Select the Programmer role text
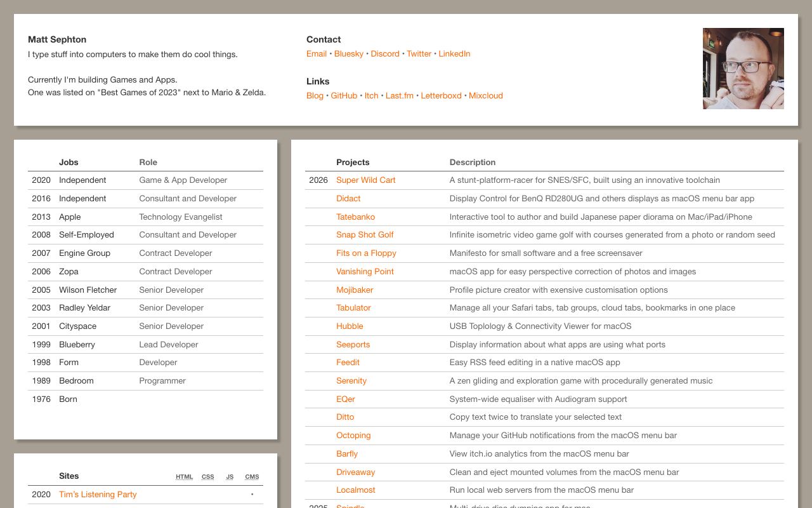This screenshot has width=812, height=508. [162, 381]
